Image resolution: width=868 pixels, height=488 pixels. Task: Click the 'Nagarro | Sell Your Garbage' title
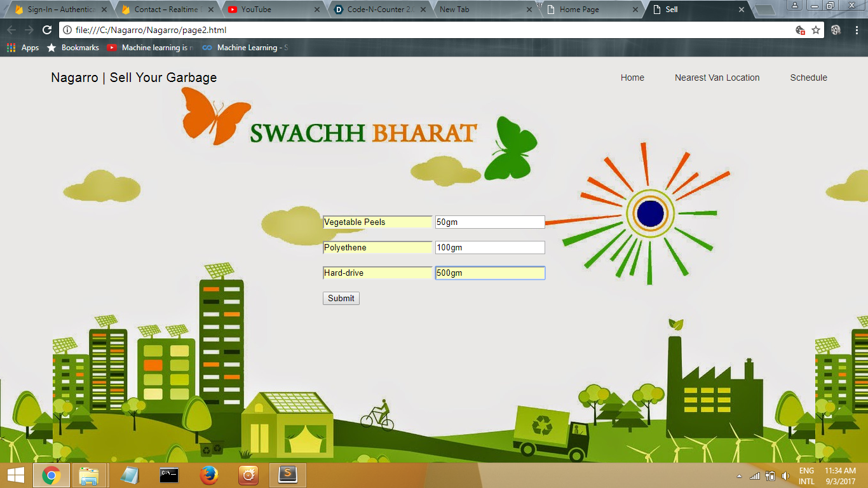coord(134,78)
